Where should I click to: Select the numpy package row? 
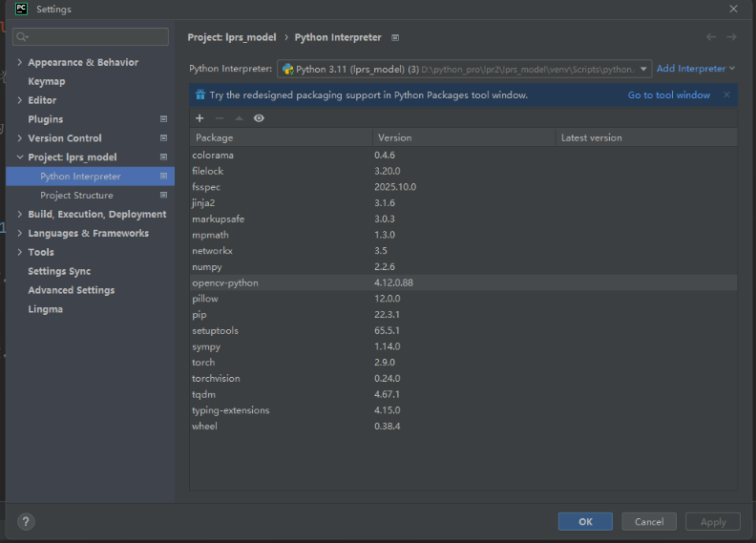(463, 266)
